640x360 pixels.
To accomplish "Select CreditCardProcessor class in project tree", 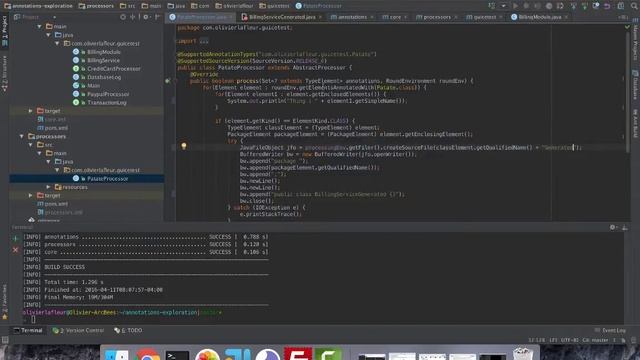I will pyautogui.click(x=113, y=69).
